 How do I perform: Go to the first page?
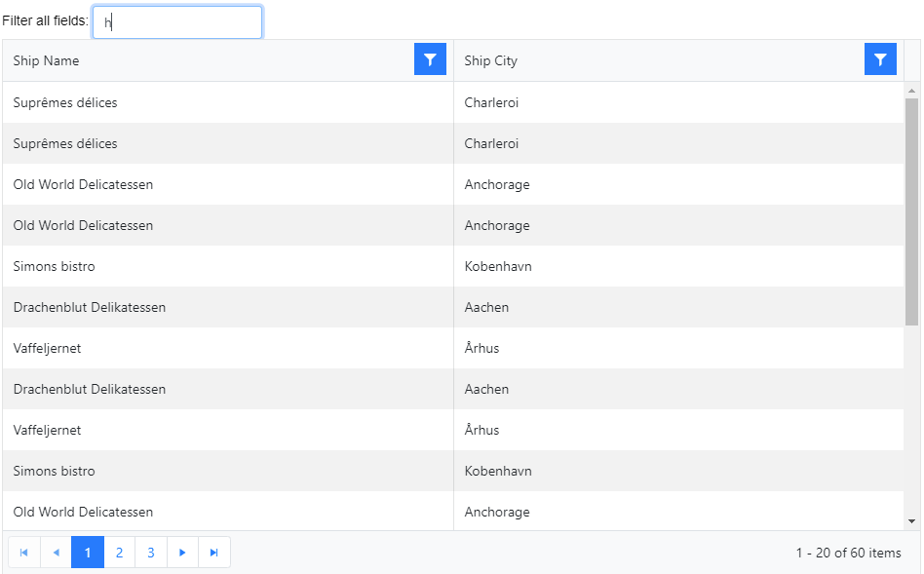point(24,553)
